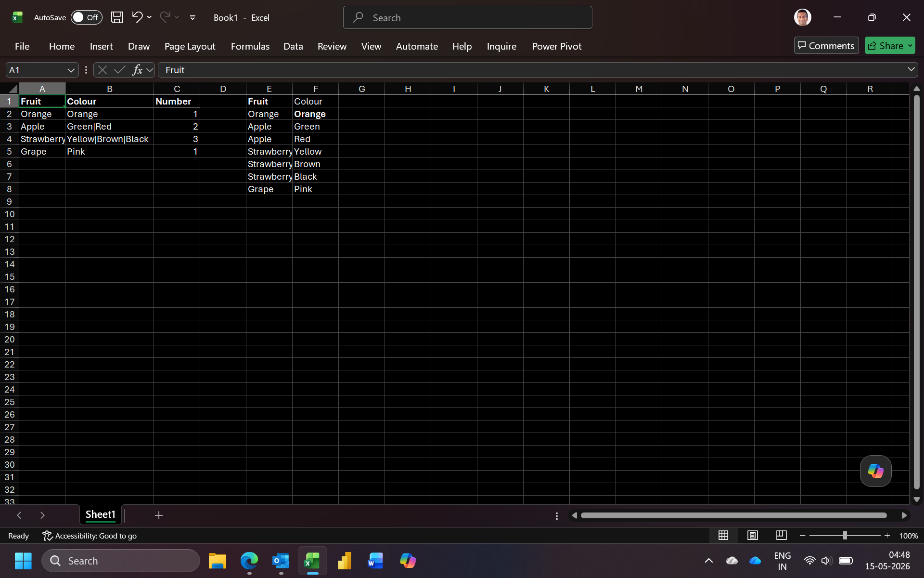924x578 pixels.
Task: Open the Page Layout tab
Action: pyautogui.click(x=190, y=46)
